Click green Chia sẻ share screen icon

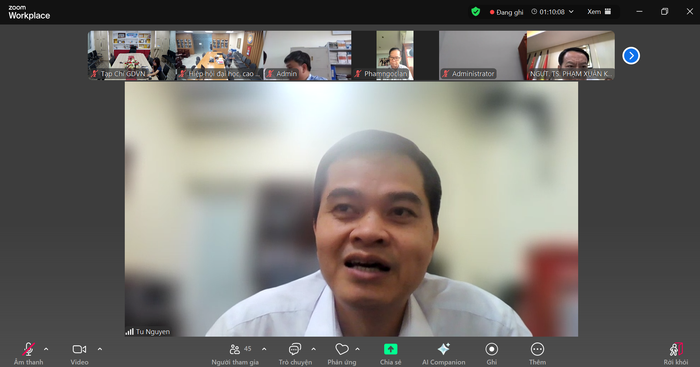[391, 349]
